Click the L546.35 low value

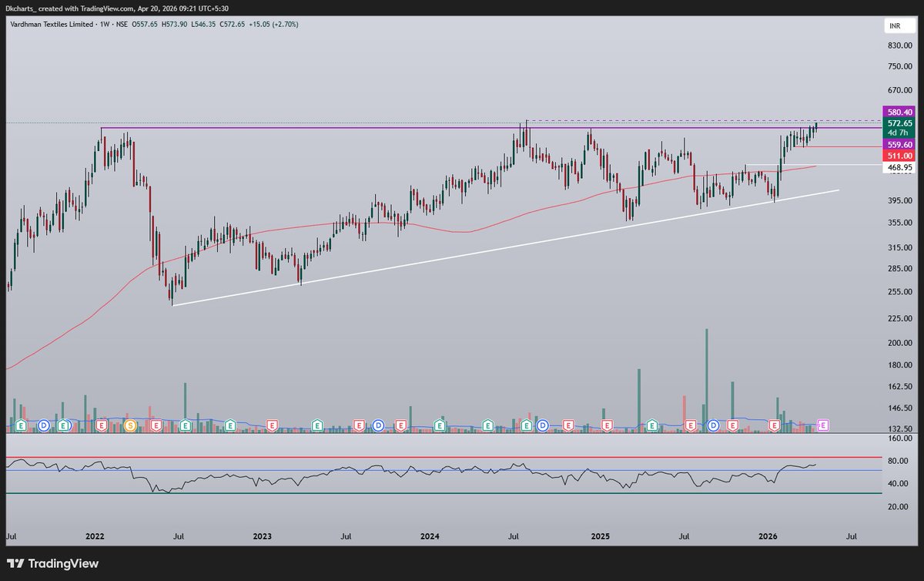(203, 24)
